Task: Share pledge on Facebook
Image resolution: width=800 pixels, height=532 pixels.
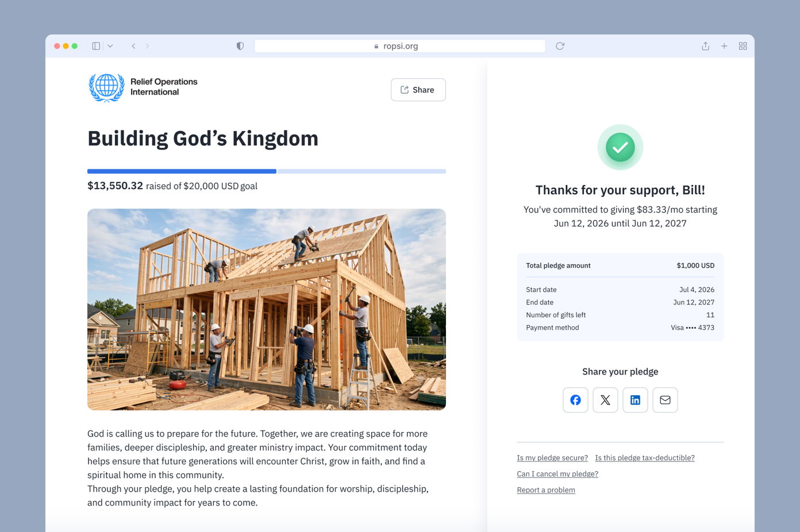Action: point(575,400)
